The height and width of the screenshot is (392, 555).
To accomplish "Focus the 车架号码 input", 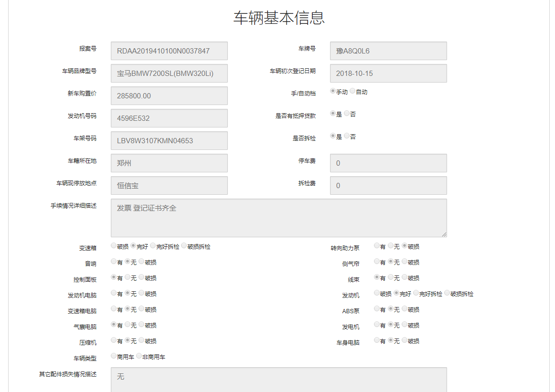I will click(169, 141).
